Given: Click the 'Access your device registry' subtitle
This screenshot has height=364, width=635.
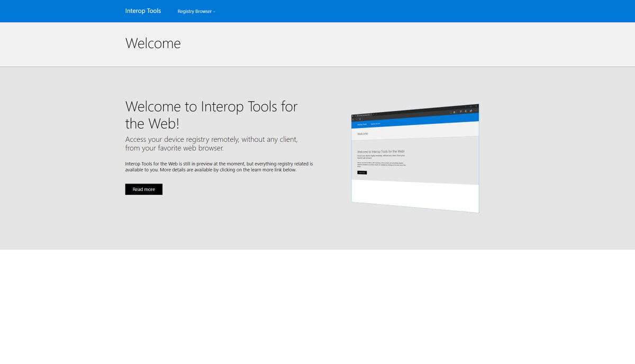Looking at the screenshot, I should coord(212,143).
